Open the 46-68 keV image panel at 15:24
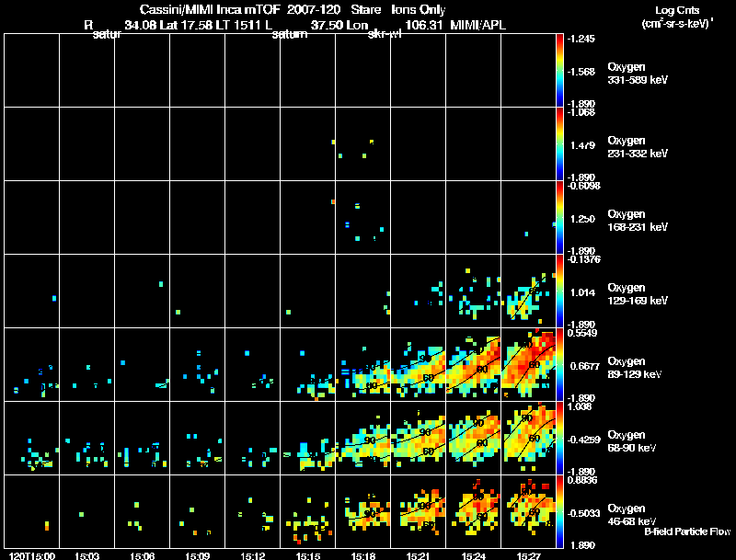The width and height of the screenshot is (736, 560). click(x=473, y=511)
